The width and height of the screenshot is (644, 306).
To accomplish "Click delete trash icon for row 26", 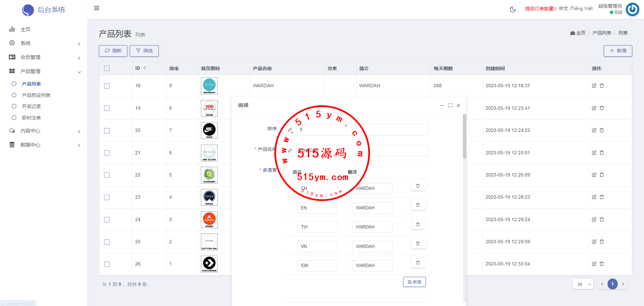I will click(x=602, y=264).
